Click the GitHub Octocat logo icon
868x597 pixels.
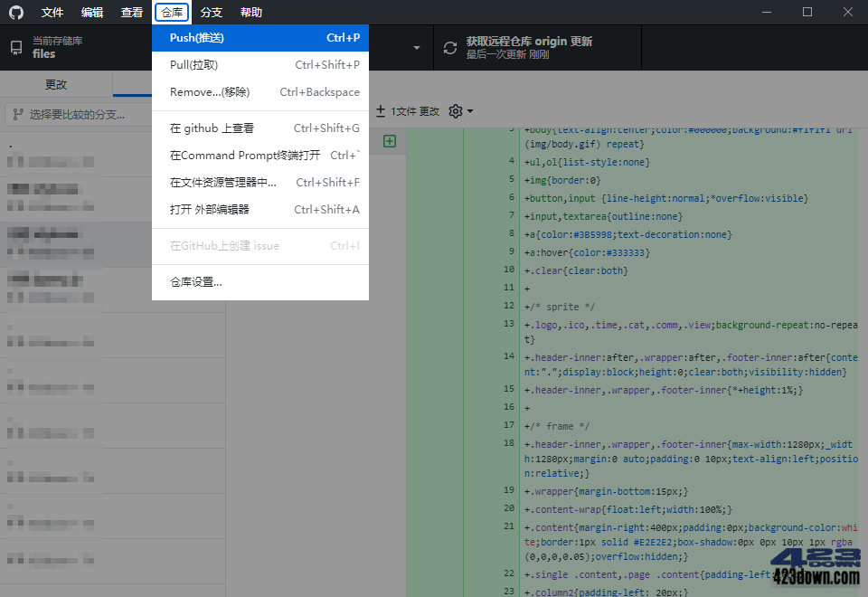(16, 12)
